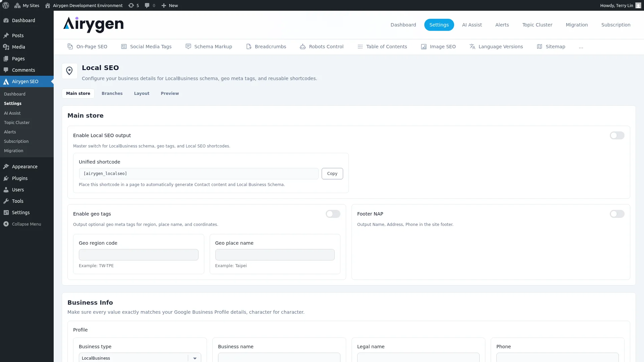Click the On-Page SEO icon

click(x=70, y=47)
